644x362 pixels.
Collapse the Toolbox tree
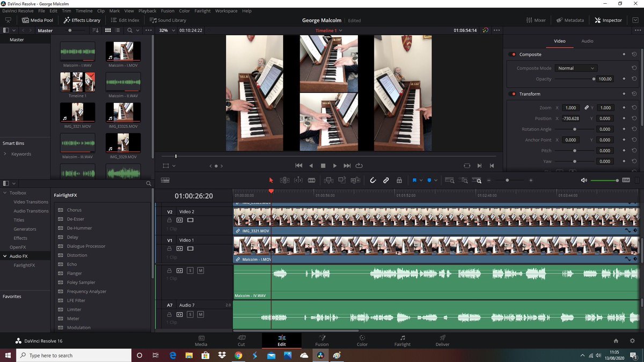pyautogui.click(x=5, y=193)
